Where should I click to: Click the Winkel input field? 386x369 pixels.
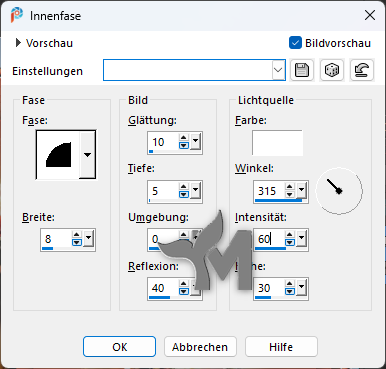pos(269,191)
